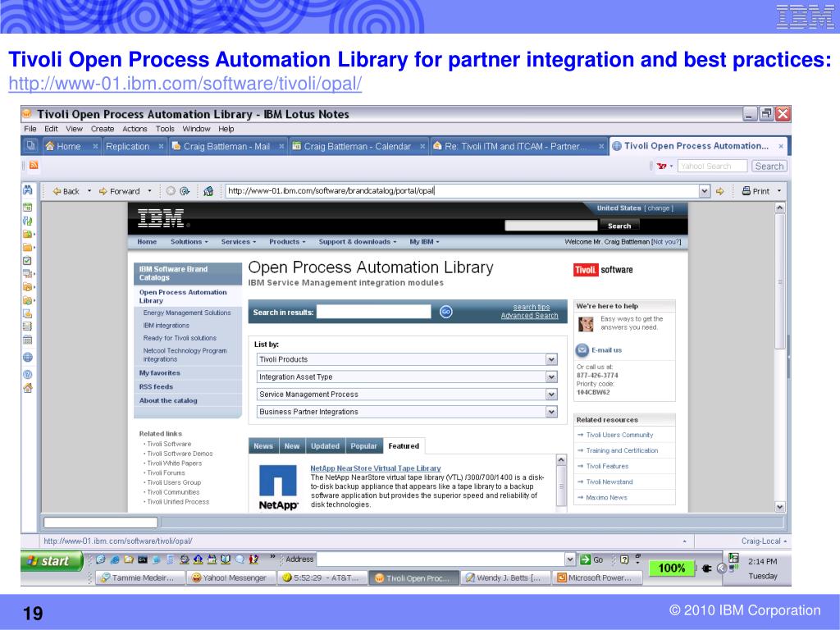Click the down arrow of the page vertical scrollbar
Viewport: 840px width, 630px height.
pyautogui.click(x=780, y=506)
